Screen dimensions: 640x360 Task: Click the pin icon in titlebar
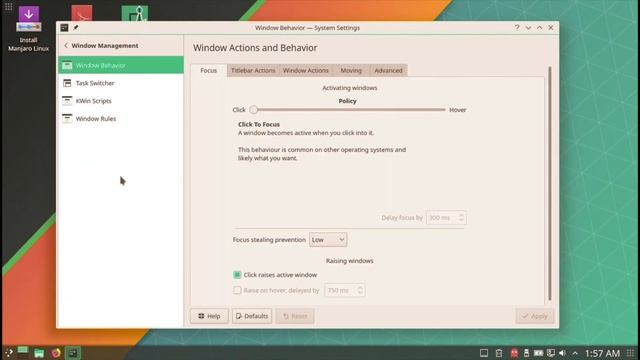tap(76, 28)
